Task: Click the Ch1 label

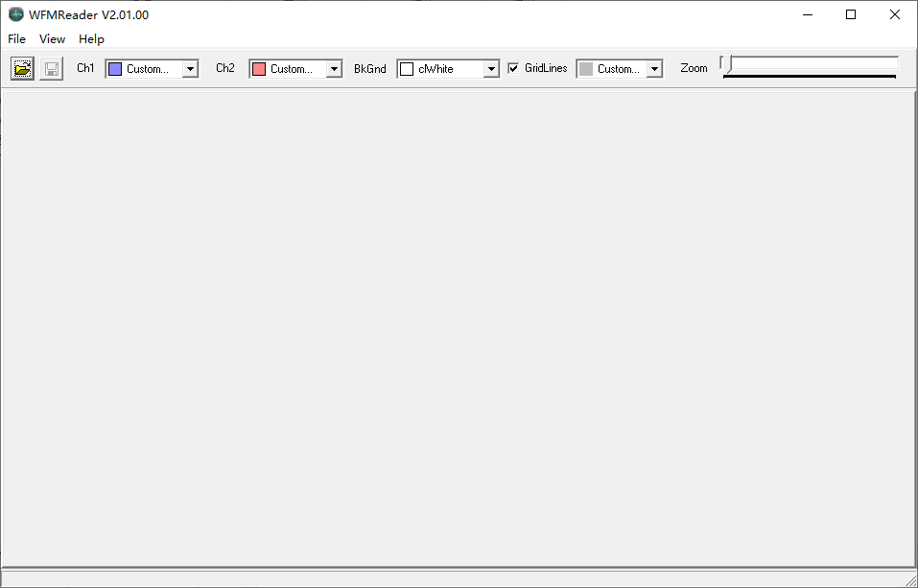Action: click(85, 68)
